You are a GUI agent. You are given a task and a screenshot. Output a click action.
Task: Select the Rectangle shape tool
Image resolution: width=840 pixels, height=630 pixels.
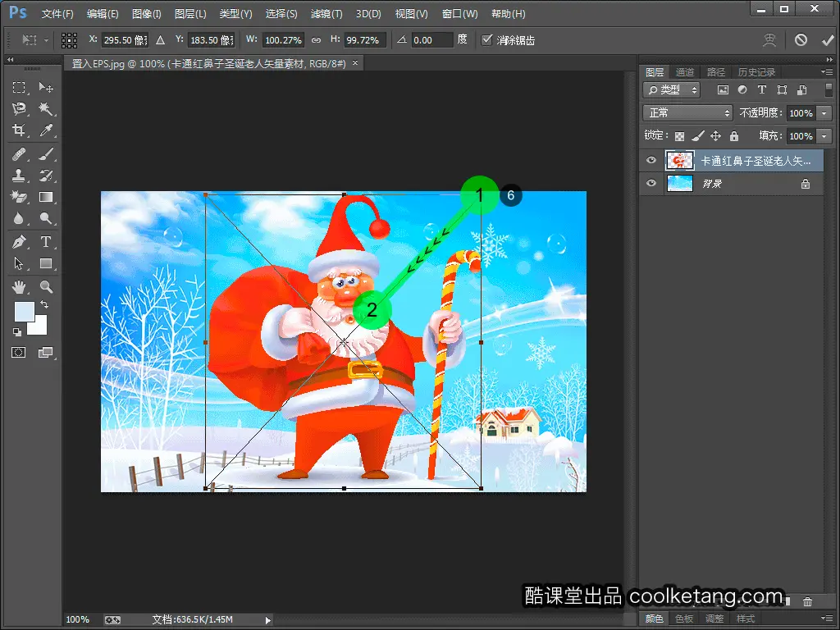pyautogui.click(x=46, y=263)
